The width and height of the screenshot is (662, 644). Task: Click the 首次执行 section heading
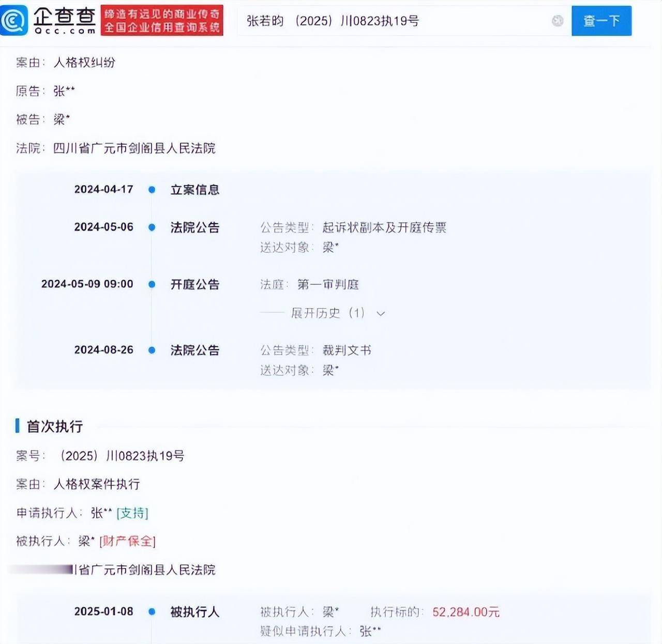click(54, 426)
